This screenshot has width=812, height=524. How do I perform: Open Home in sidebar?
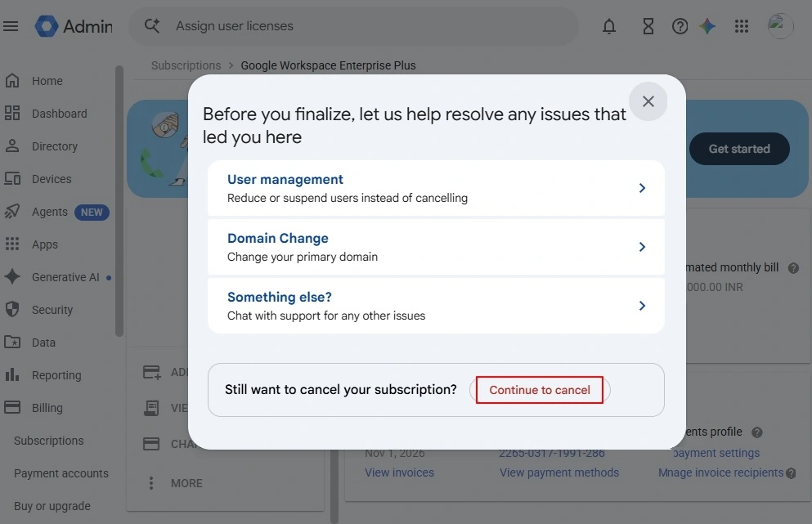(x=47, y=81)
